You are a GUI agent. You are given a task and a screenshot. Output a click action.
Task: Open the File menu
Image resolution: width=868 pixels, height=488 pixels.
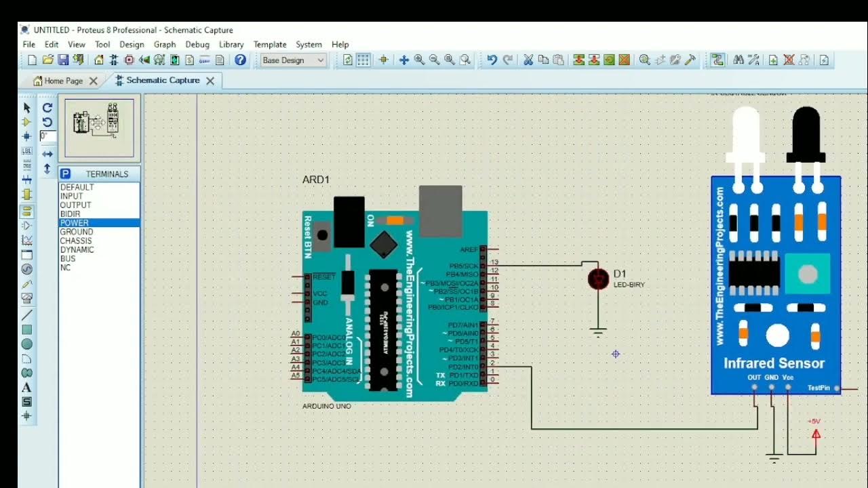(x=29, y=44)
